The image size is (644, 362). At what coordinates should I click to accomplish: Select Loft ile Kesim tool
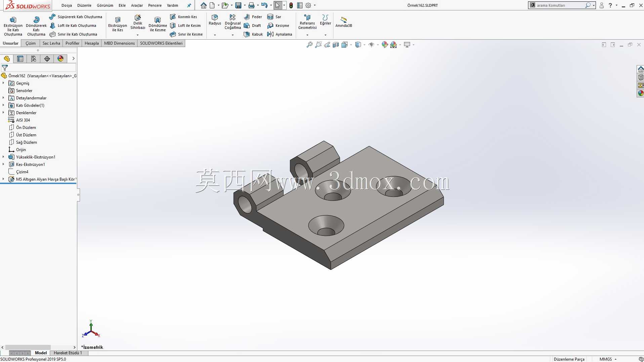click(x=185, y=26)
